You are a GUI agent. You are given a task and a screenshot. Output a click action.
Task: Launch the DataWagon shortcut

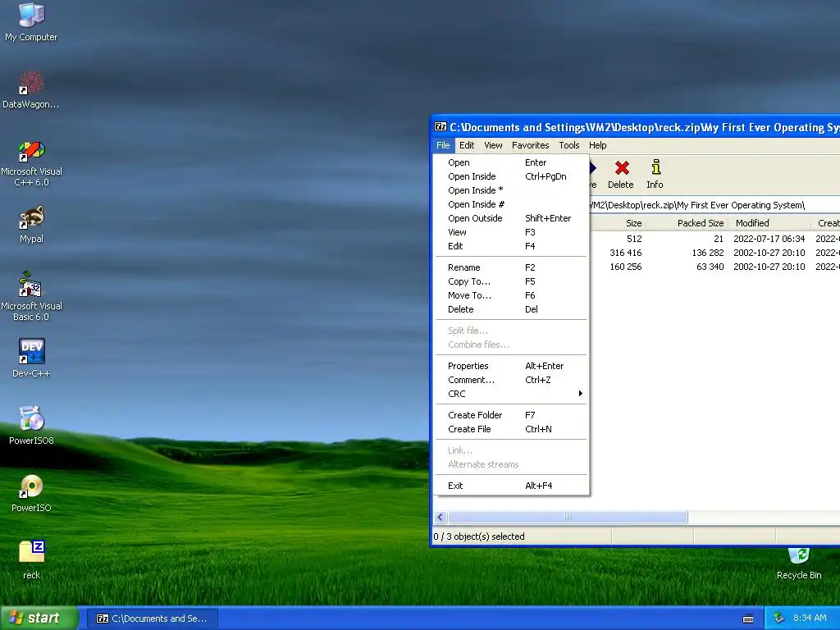tap(31, 90)
